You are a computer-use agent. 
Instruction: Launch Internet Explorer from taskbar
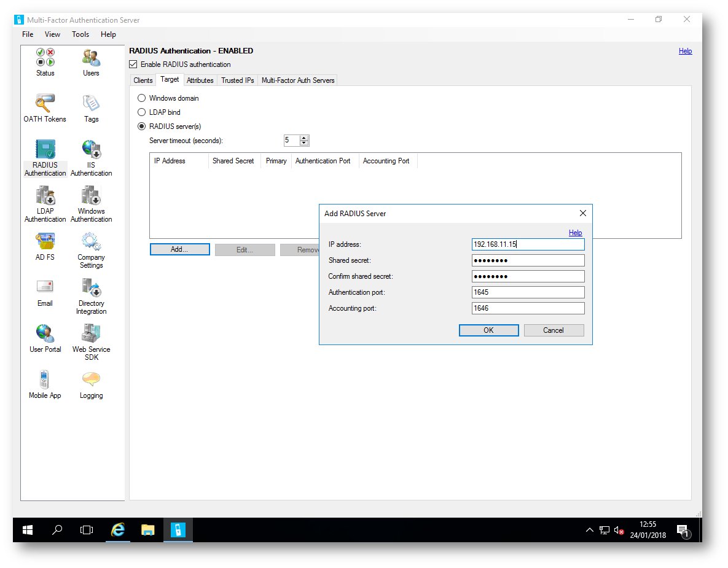[118, 530]
